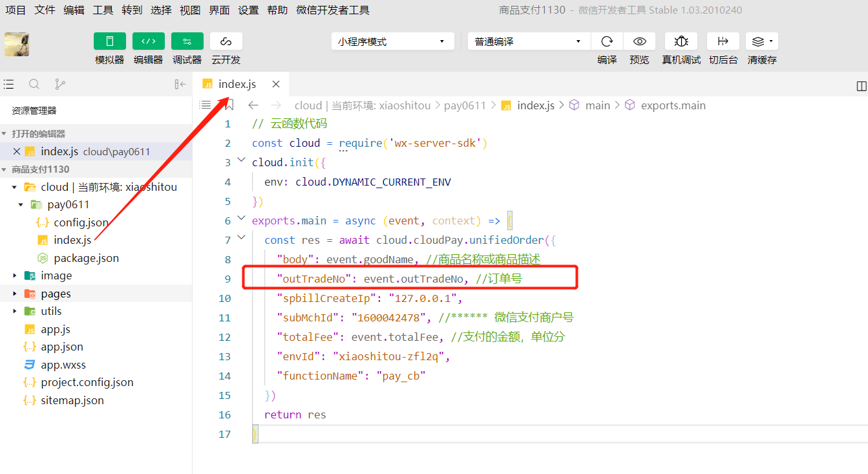The height and width of the screenshot is (474, 868).
Task: Open the 文件 menu
Action: click(x=45, y=10)
